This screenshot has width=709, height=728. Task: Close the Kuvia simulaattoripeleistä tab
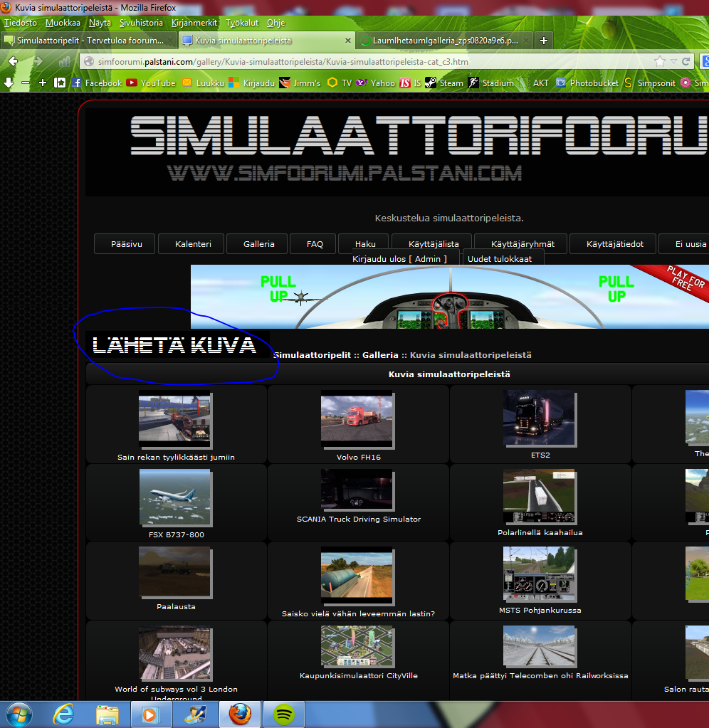tap(348, 41)
